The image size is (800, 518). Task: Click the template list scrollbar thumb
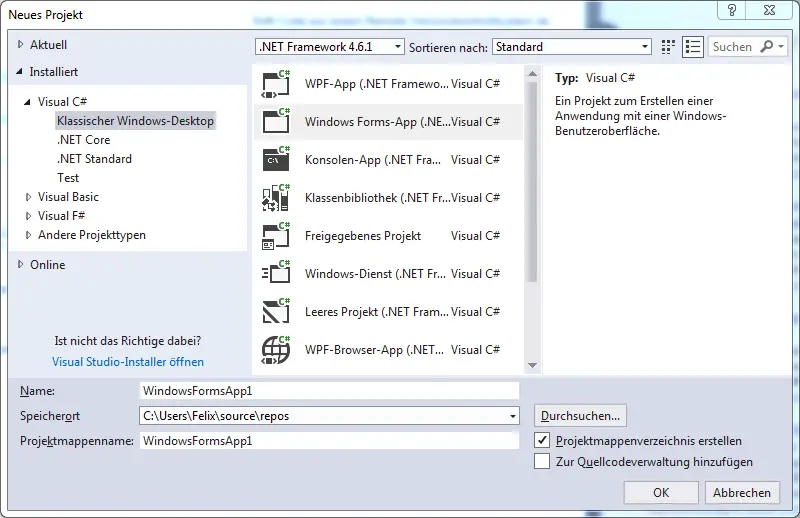[x=532, y=181]
